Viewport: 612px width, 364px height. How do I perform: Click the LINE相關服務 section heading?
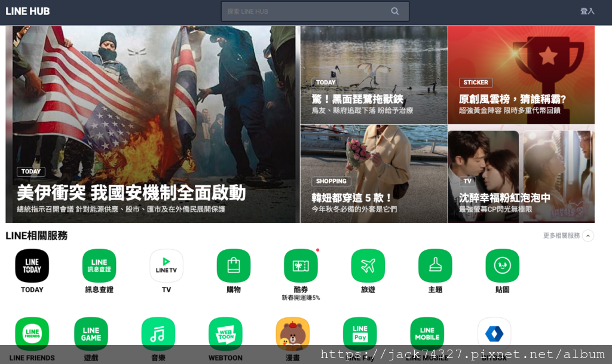pos(36,235)
